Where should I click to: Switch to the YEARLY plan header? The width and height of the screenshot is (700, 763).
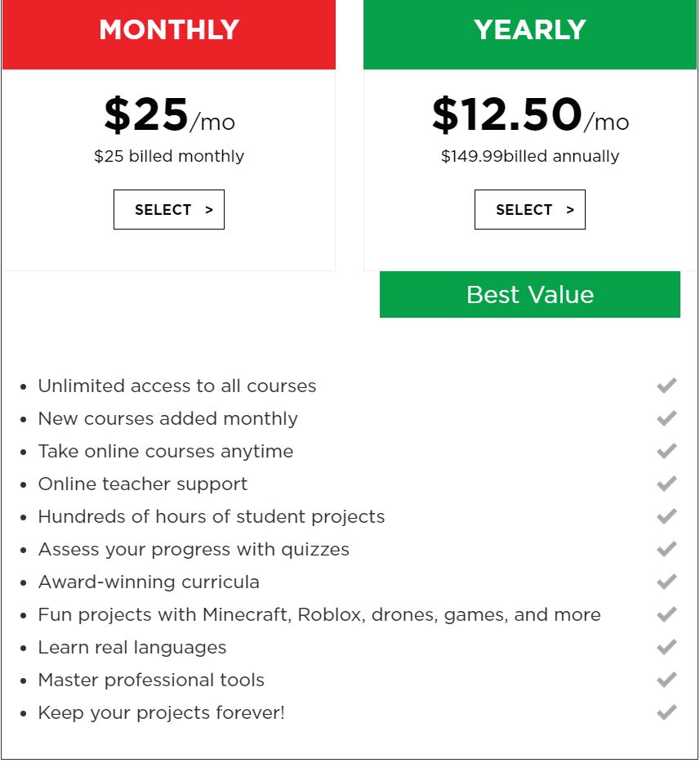(529, 31)
